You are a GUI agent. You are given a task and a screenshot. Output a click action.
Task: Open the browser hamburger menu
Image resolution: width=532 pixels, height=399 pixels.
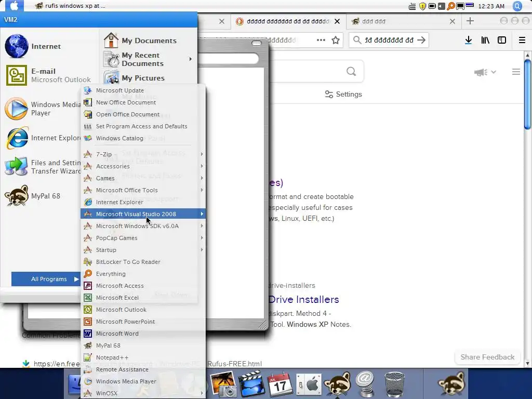click(x=522, y=40)
